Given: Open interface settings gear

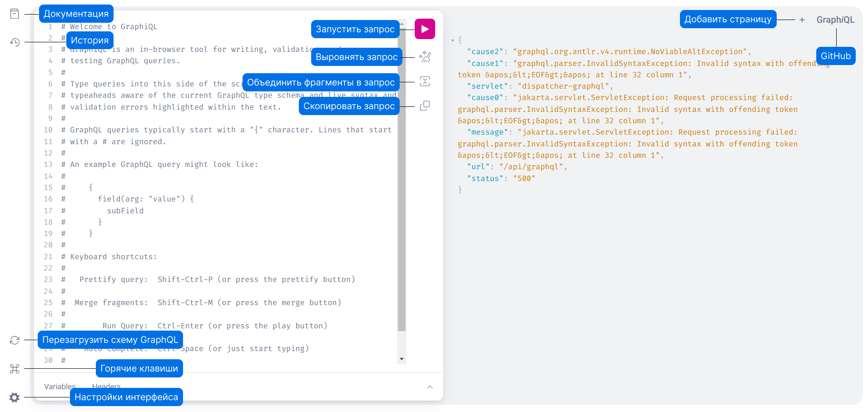Looking at the screenshot, I should coord(15,397).
